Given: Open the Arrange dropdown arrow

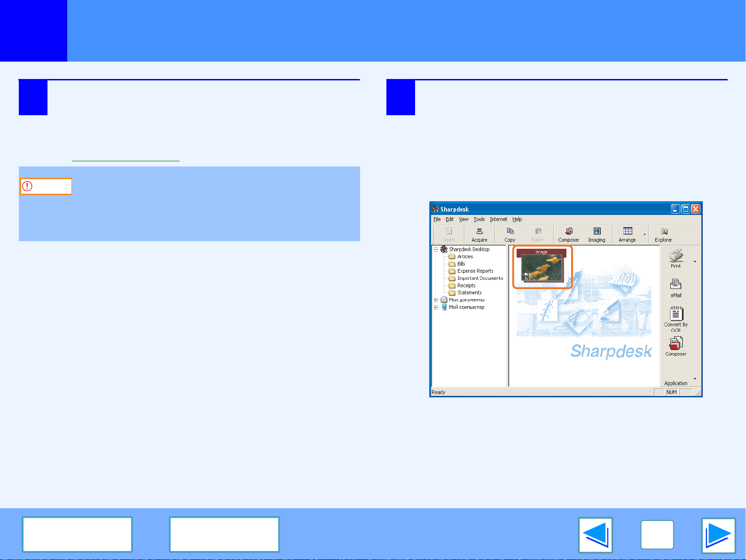Looking at the screenshot, I should (x=644, y=234).
